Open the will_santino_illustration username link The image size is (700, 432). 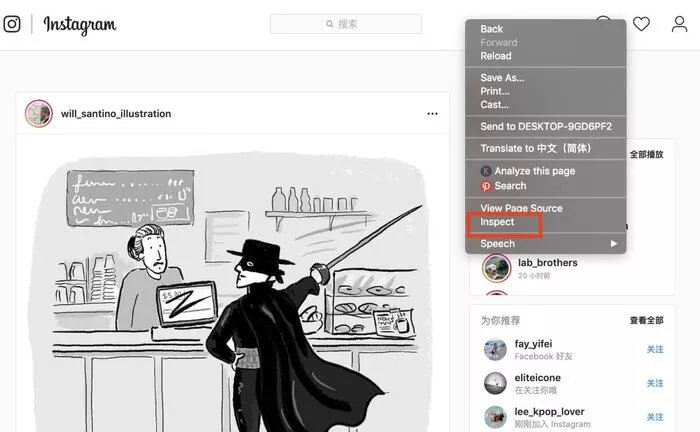coord(116,114)
